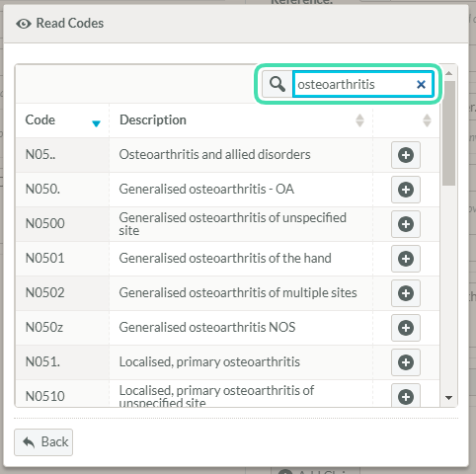The height and width of the screenshot is (474, 476).
Task: Add code N05.. Osteoarthritis and allied disorders
Action: [406, 155]
